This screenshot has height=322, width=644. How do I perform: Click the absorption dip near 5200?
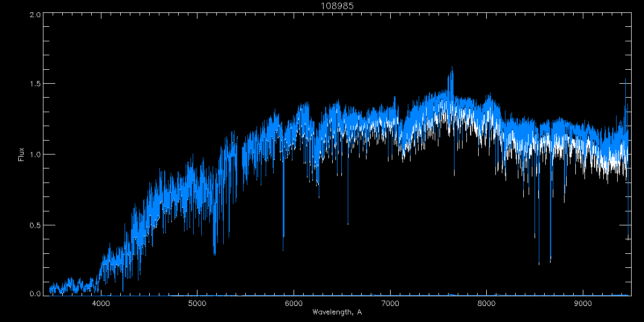[215, 252]
